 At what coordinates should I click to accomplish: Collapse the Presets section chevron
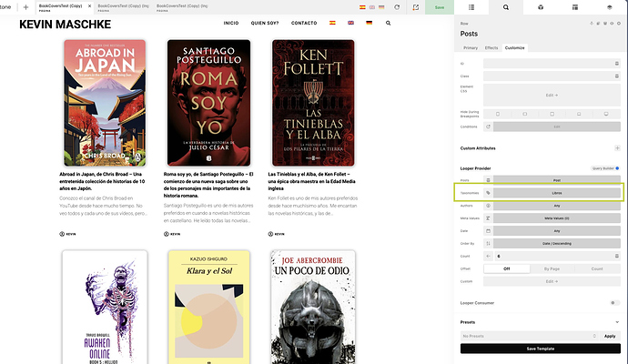(x=616, y=321)
